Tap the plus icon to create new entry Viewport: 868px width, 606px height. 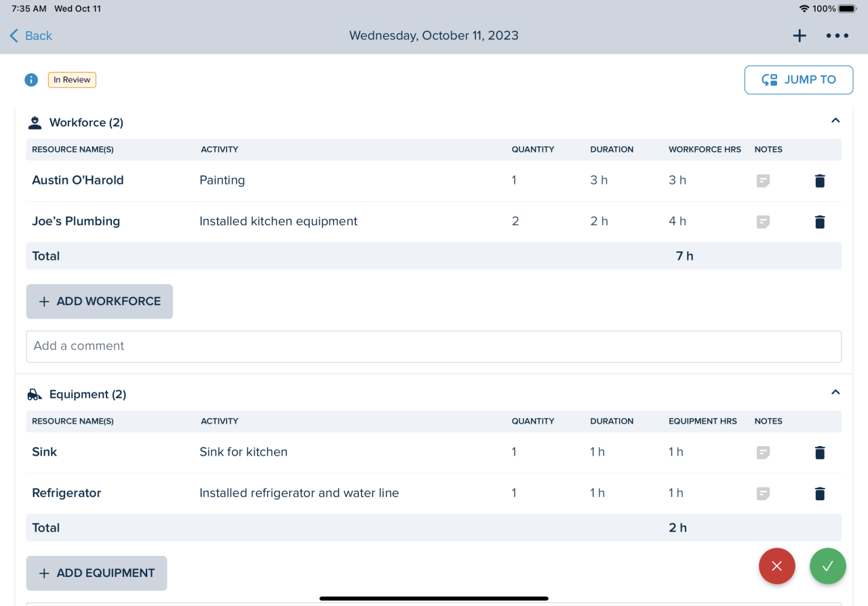point(800,35)
